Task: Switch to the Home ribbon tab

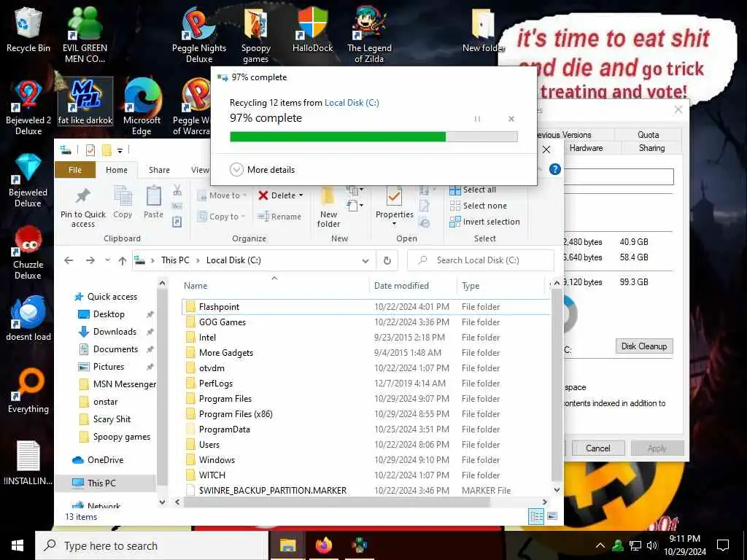Action: tap(117, 170)
